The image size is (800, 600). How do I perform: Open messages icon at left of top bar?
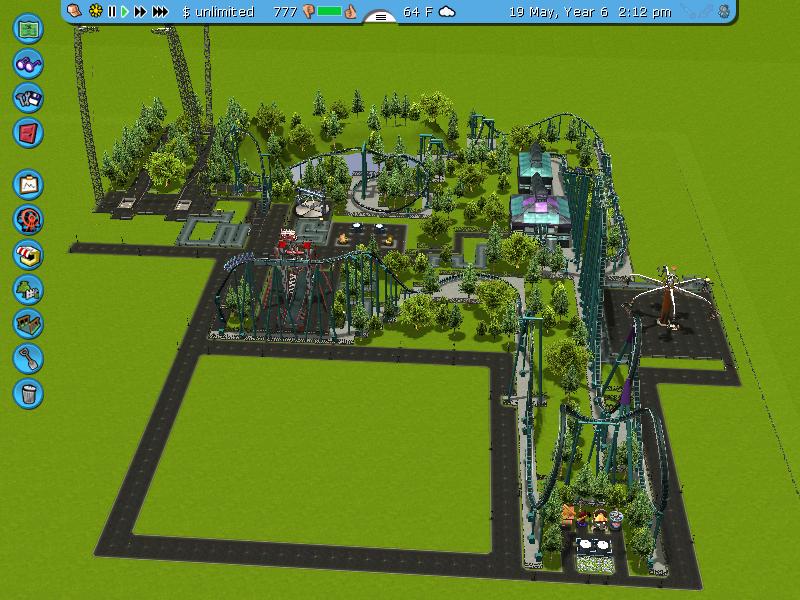[x=75, y=11]
